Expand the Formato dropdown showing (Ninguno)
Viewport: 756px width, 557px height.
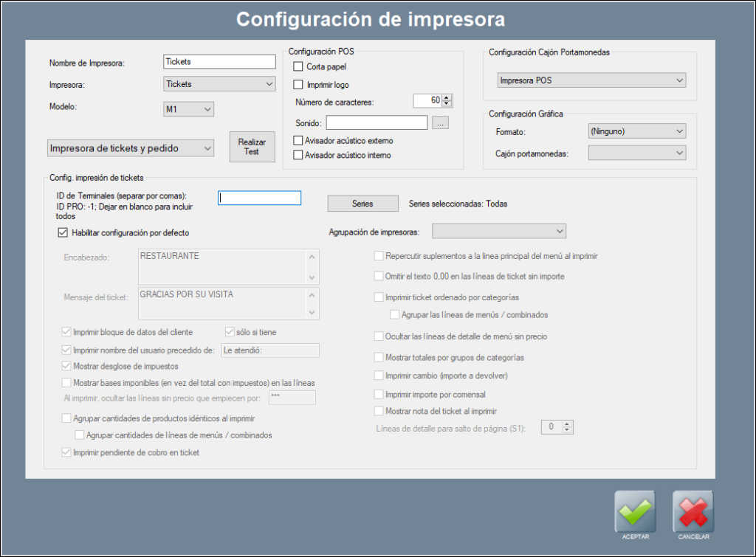[636, 131]
